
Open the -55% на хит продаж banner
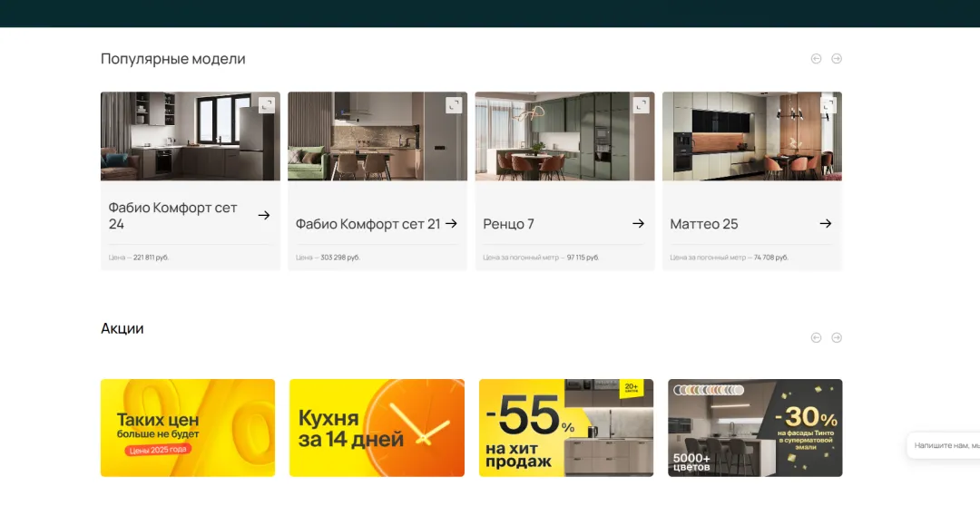coord(566,428)
